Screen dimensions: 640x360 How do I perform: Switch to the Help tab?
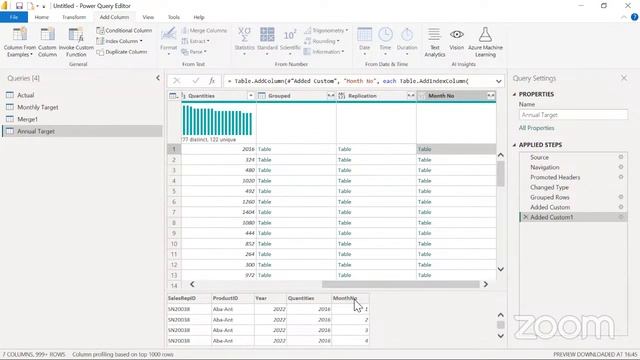pyautogui.click(x=199, y=17)
